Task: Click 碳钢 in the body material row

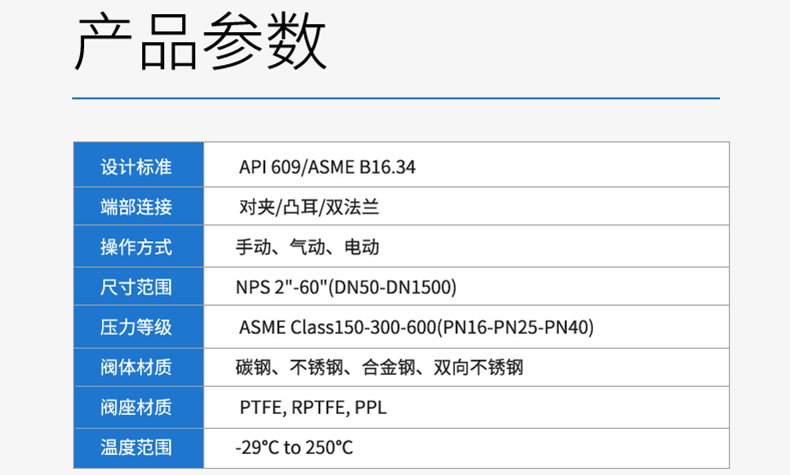Action: coord(254,367)
